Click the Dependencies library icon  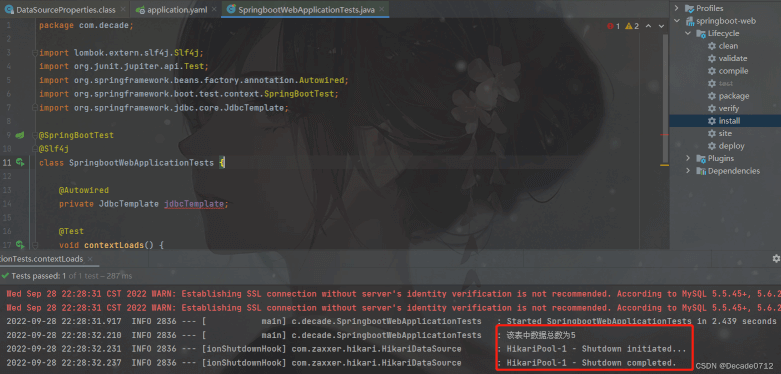[x=701, y=171]
